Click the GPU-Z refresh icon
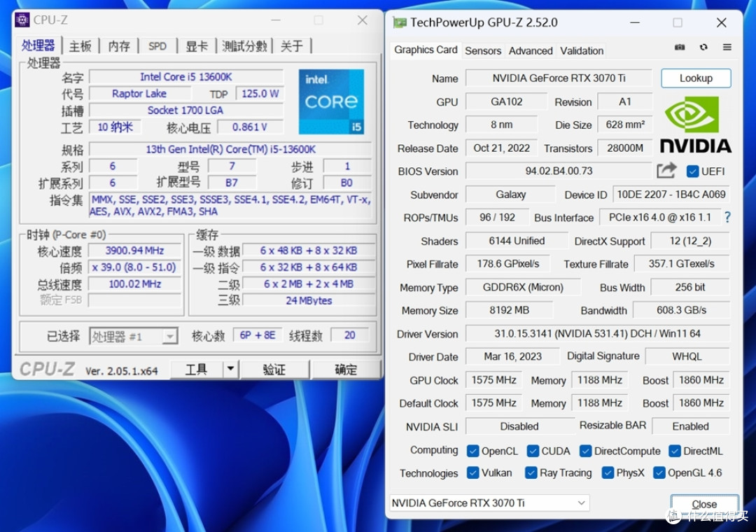Image resolution: width=756 pixels, height=532 pixels. pos(703,48)
